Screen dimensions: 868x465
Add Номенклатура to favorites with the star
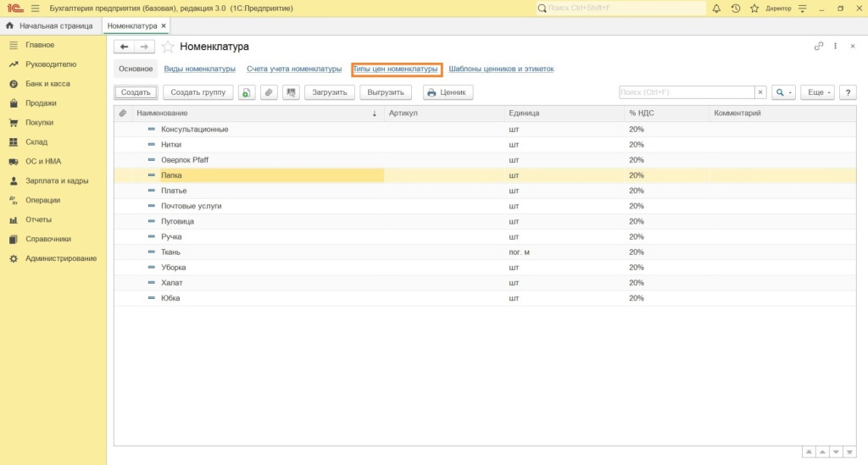[x=168, y=47]
